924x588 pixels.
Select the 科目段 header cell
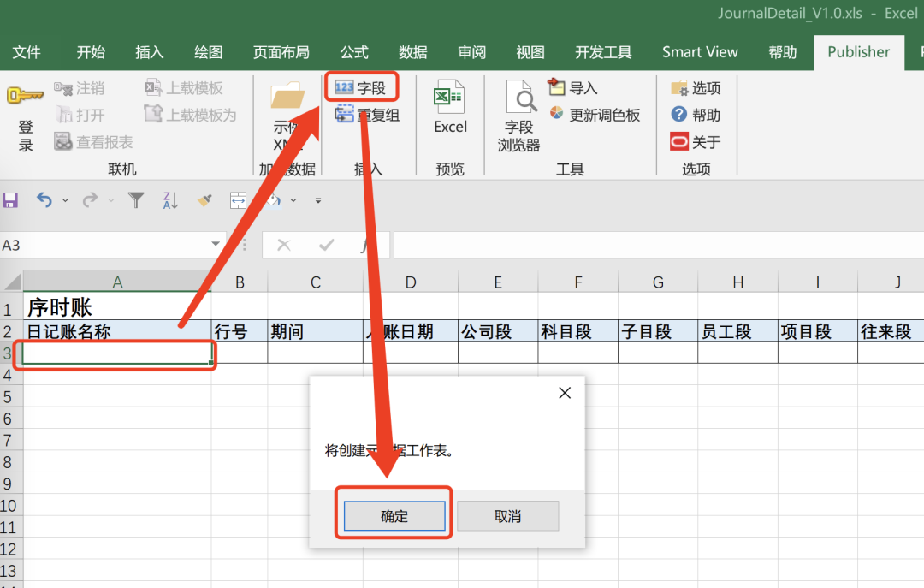tap(578, 331)
